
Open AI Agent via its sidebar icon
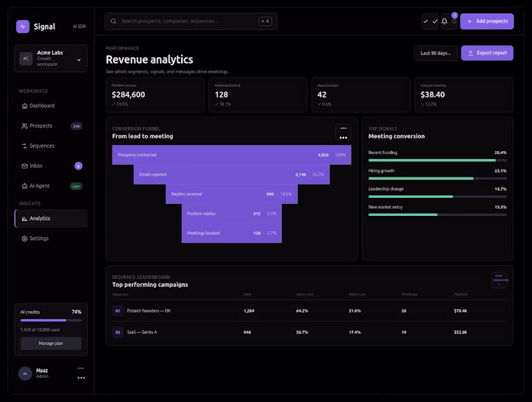pyautogui.click(x=25, y=186)
